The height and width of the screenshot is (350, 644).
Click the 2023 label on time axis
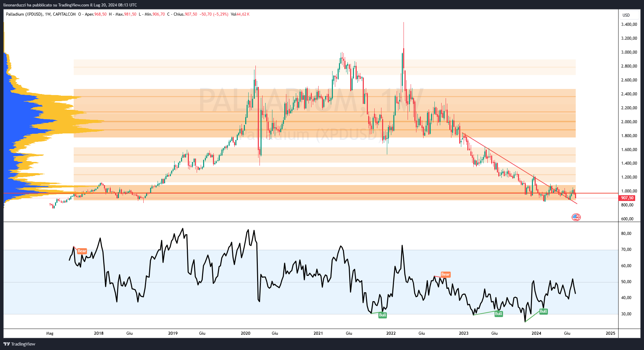pyautogui.click(x=464, y=333)
